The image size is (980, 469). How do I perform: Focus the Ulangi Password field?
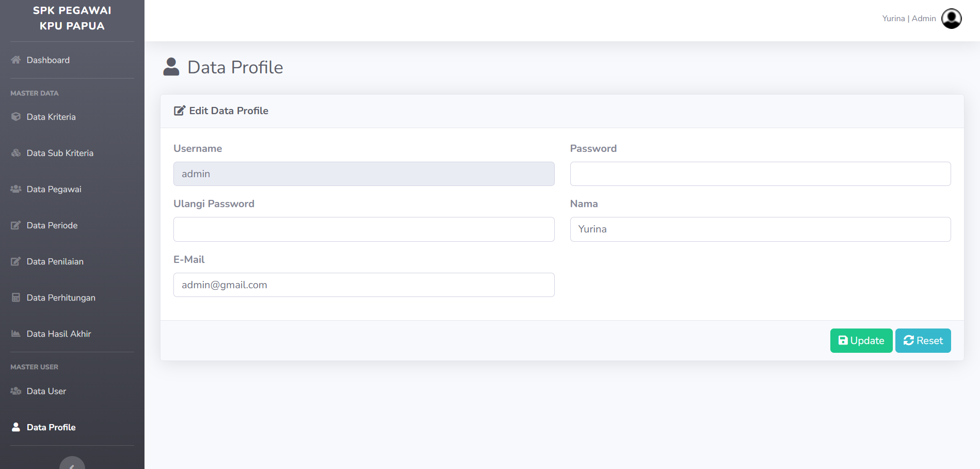364,229
